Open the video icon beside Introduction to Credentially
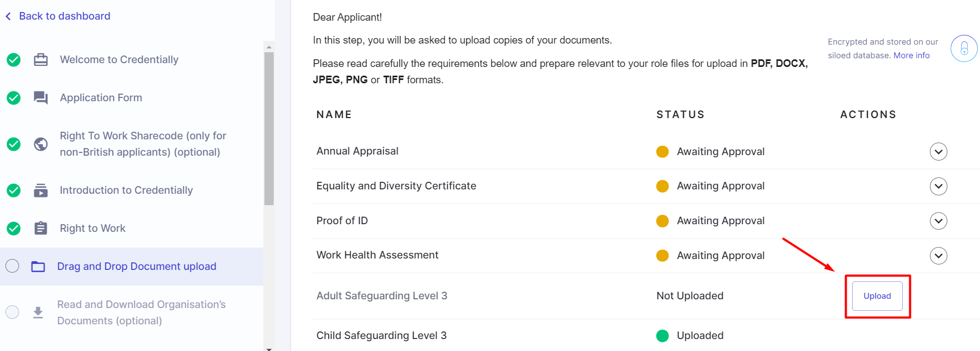The width and height of the screenshot is (980, 351). [41, 190]
